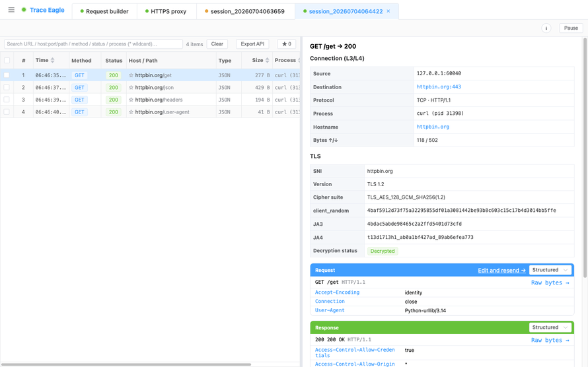Open Raw bytes link in Request section
The width and height of the screenshot is (588, 367).
(x=550, y=283)
